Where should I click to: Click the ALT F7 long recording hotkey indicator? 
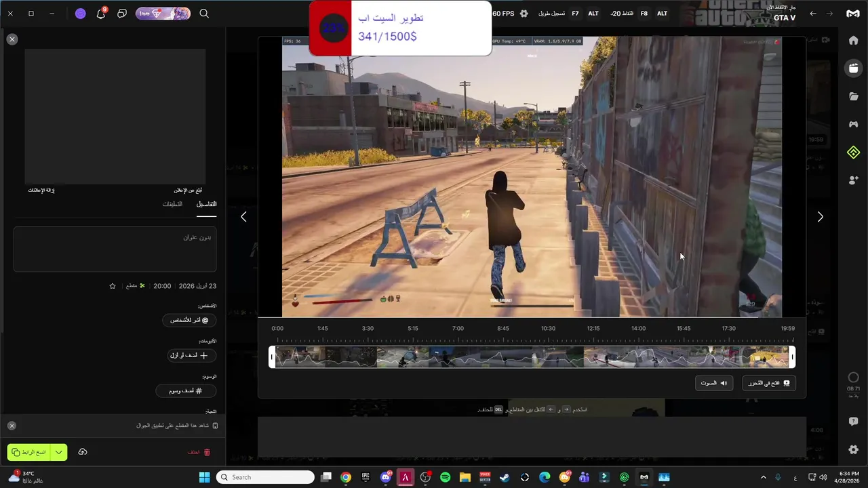coord(569,14)
